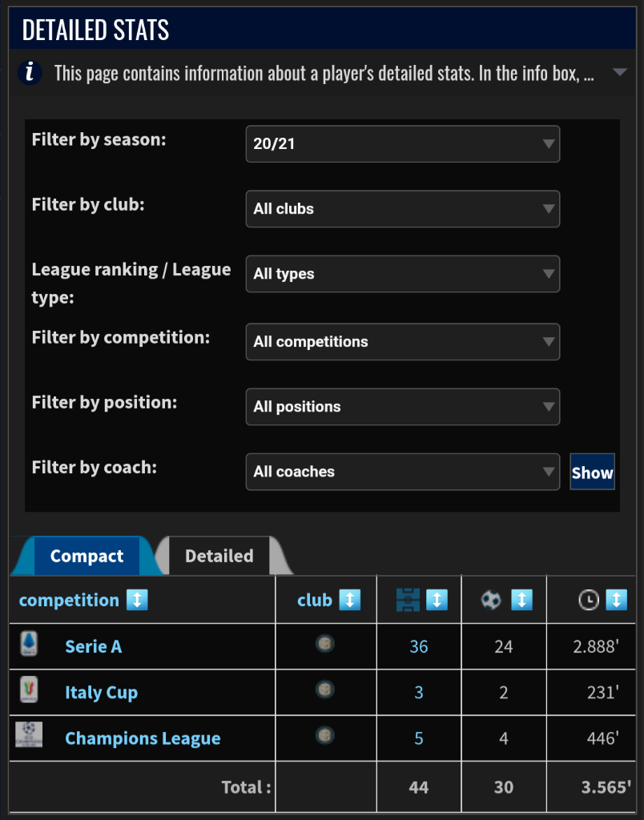Screen dimensions: 644x820
Task: Open the season filter dropdown
Action: pyautogui.click(x=402, y=144)
